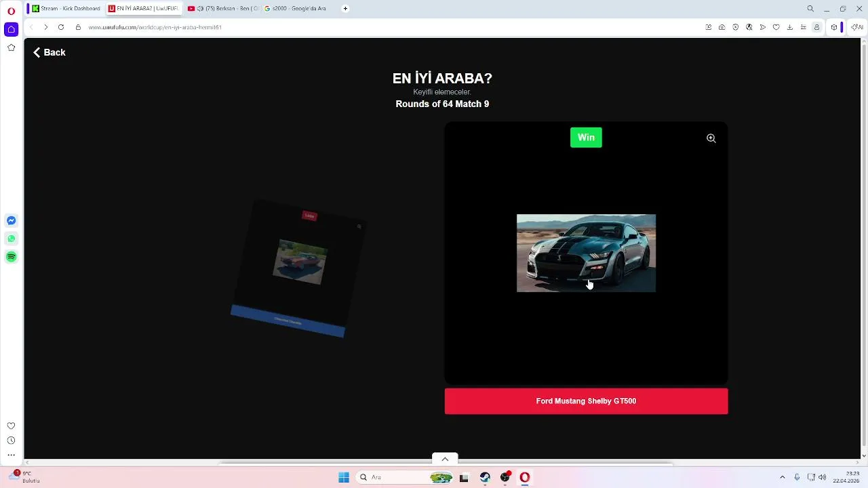Open Windows Start menu
Screen dimensions: 868x488
(x=344, y=477)
